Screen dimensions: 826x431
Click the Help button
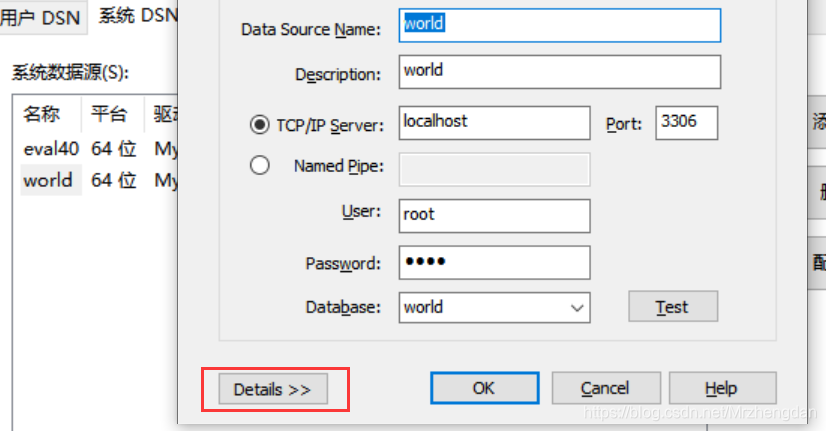coord(722,388)
